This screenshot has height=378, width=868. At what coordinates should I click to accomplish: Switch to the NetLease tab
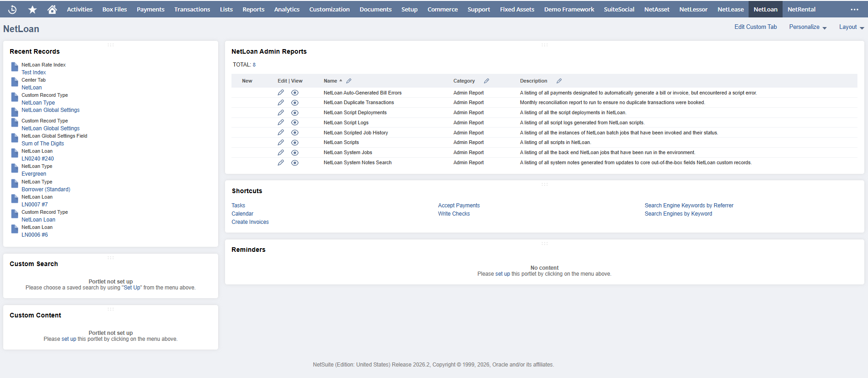click(731, 9)
